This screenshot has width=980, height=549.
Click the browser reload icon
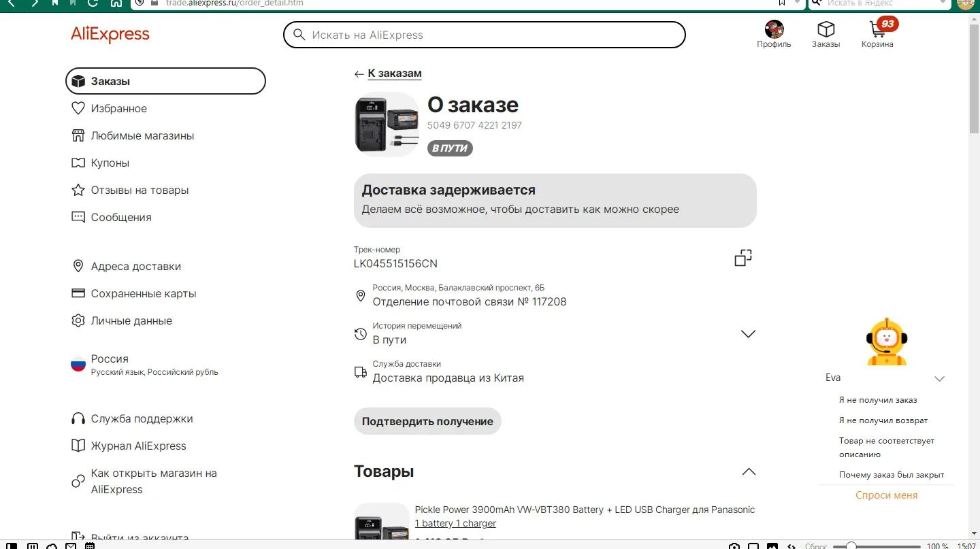pos(93,3)
